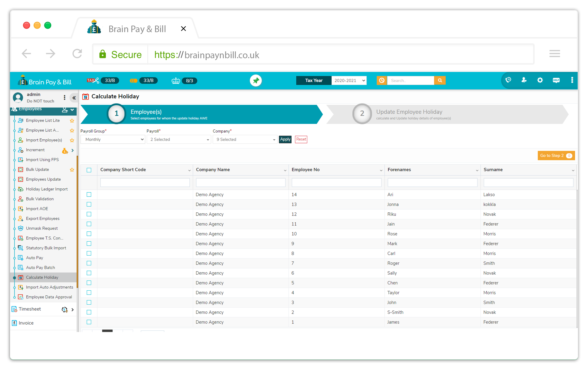Check the row for Riku Novak
Viewport: 588px width, 371px height.
89,214
